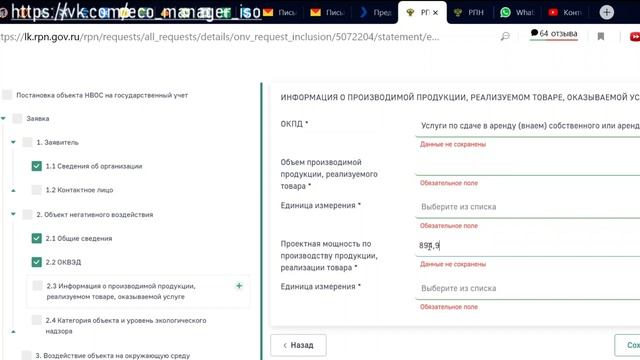Open 1.2 Контактное лицо section
The height and width of the screenshot is (360, 640).
coord(79,190)
